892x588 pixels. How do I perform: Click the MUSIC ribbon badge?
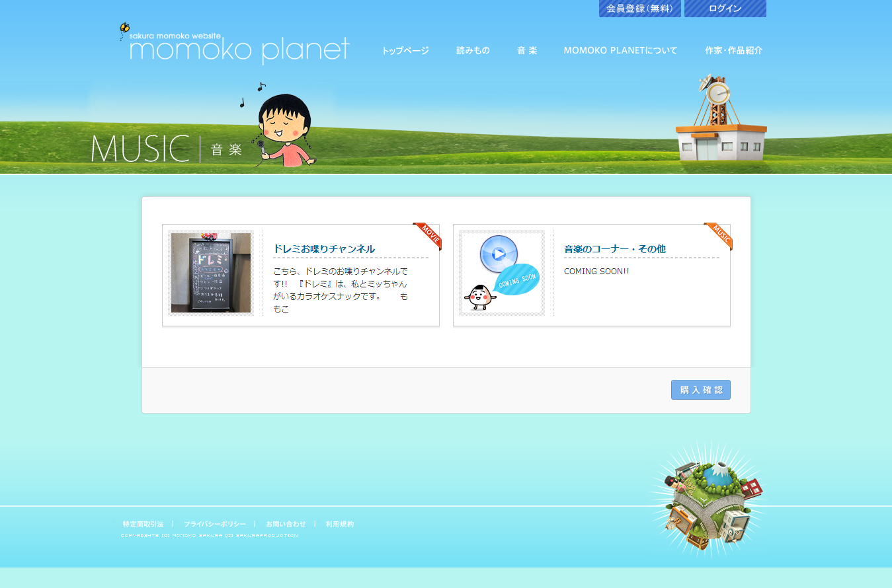719,236
